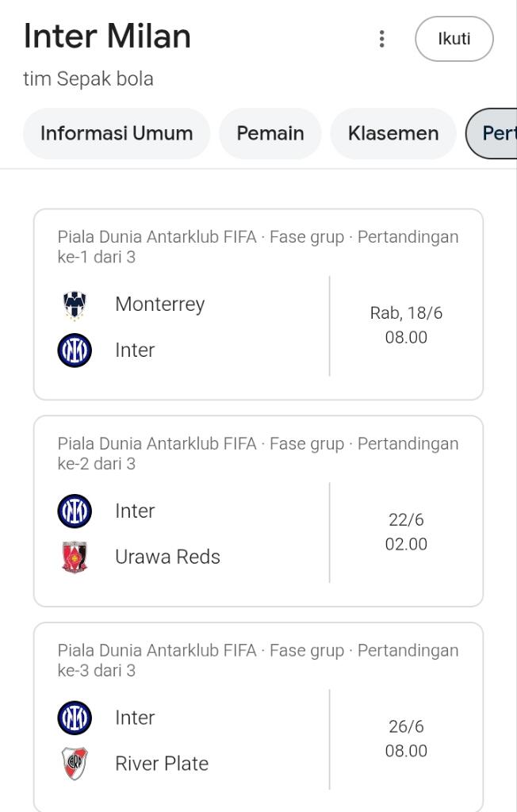517x812 pixels.
Task: Click the Urawa Reds club crest
Action: (75, 557)
